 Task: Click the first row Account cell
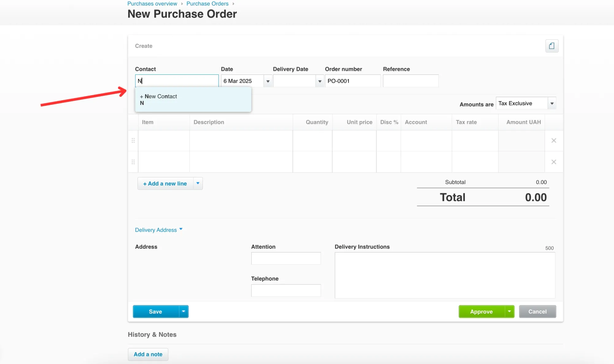point(426,141)
